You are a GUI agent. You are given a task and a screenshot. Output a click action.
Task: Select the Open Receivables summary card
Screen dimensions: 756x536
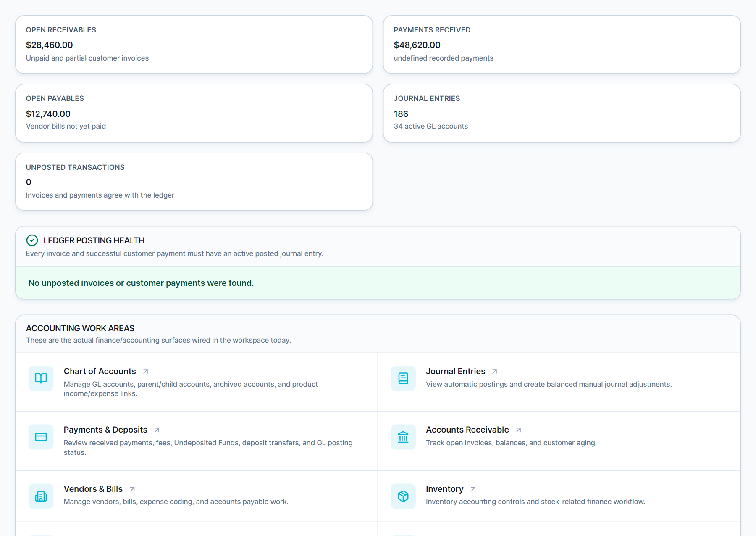(194, 45)
